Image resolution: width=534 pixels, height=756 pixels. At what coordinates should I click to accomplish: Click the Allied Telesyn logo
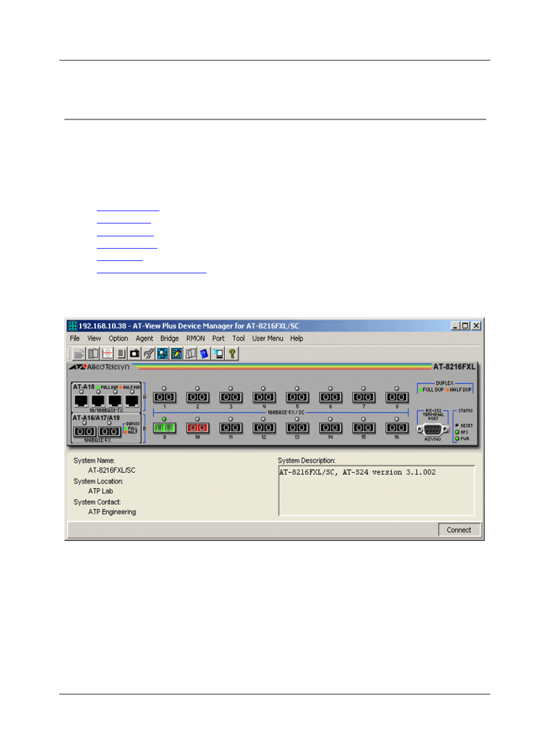point(99,367)
